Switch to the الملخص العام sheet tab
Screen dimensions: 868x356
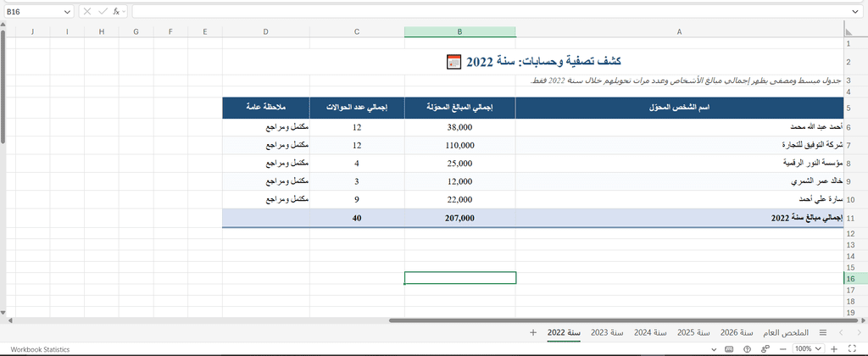(x=786, y=332)
